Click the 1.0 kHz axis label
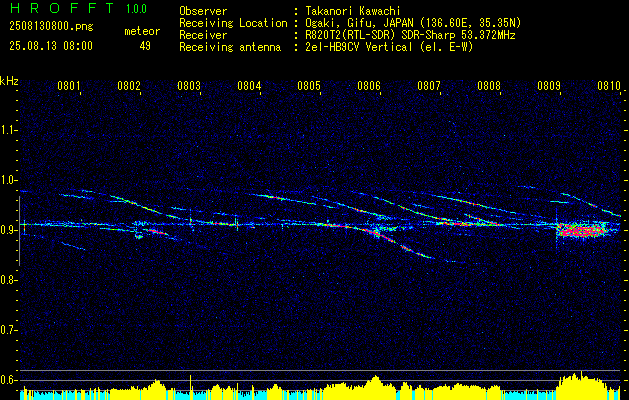 tap(8, 180)
